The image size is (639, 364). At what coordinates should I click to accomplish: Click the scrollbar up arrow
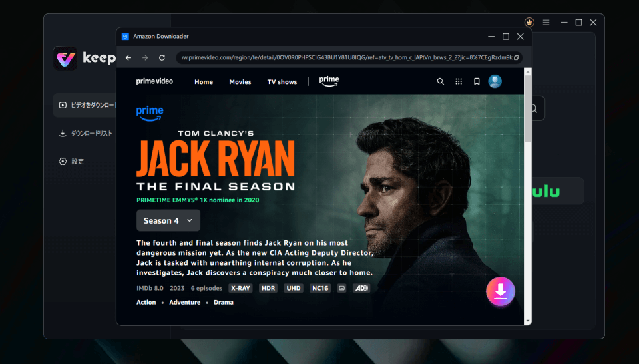[x=528, y=72]
